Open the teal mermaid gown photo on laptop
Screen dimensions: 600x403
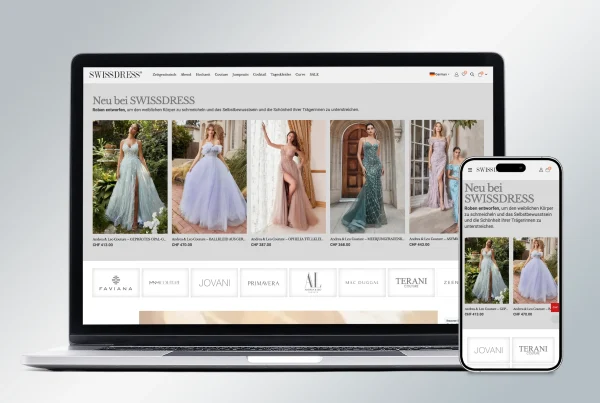tap(367, 177)
